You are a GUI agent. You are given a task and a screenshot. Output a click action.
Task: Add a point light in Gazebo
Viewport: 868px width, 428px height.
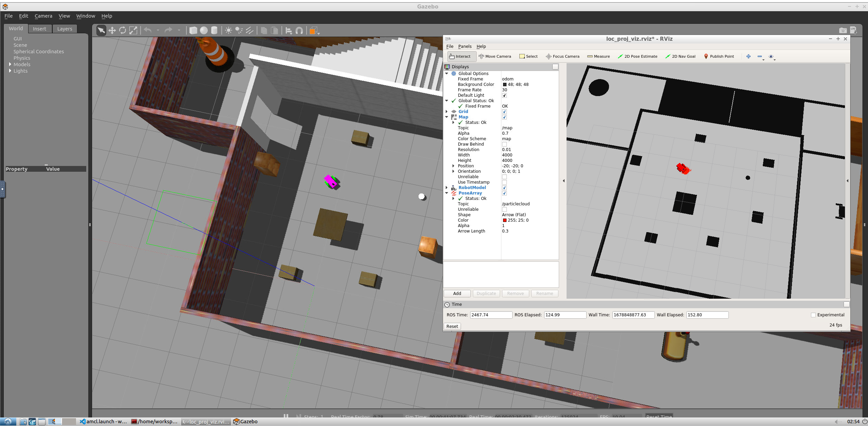click(x=229, y=31)
